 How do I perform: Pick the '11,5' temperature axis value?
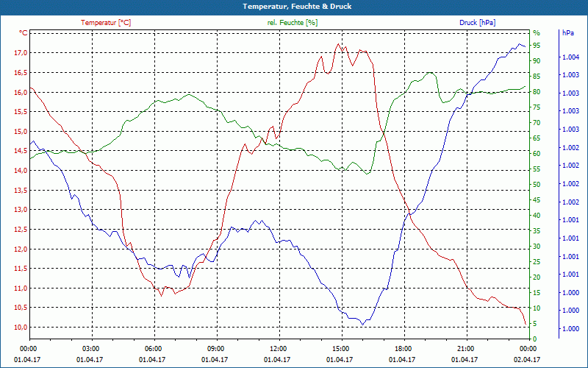tap(21, 269)
